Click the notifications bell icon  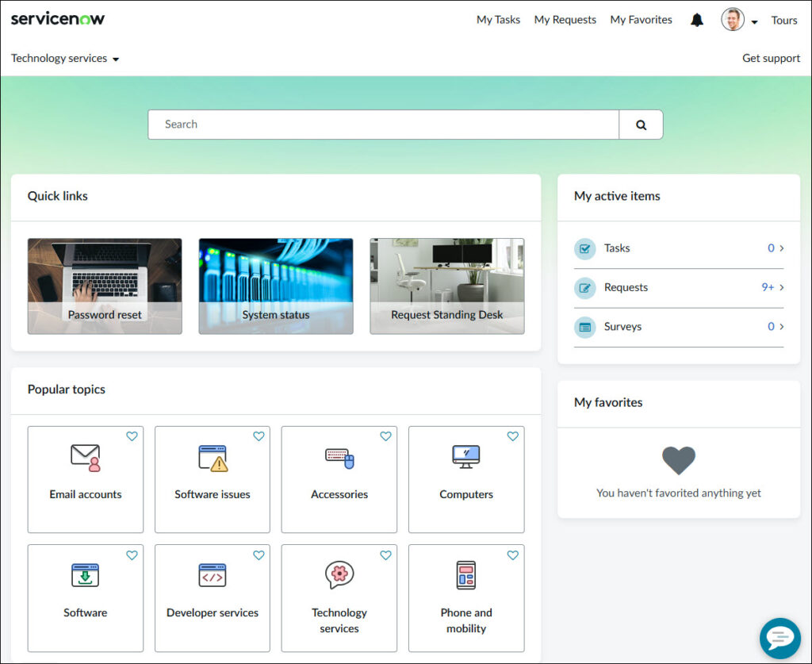coord(697,20)
